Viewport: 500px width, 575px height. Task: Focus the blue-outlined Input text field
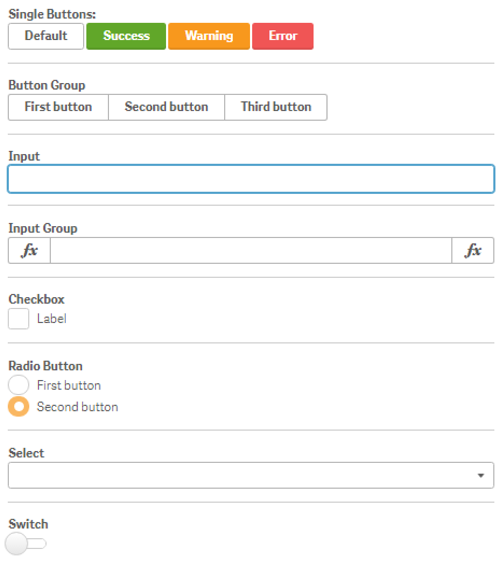[x=251, y=179]
